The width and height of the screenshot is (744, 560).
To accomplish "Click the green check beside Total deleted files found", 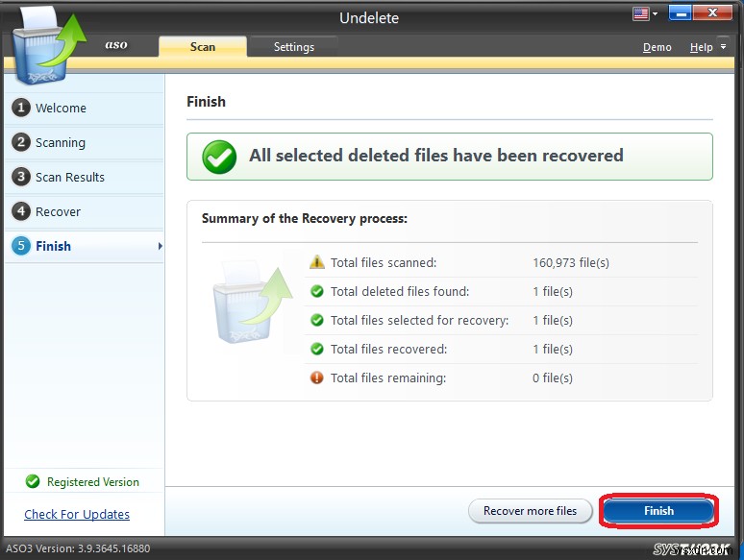I will 317,291.
